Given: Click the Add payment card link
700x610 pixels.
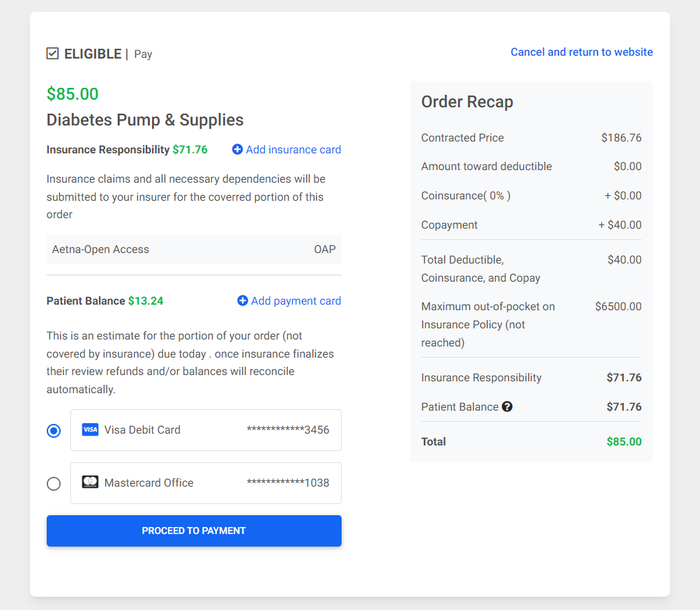Looking at the screenshot, I should point(296,300).
